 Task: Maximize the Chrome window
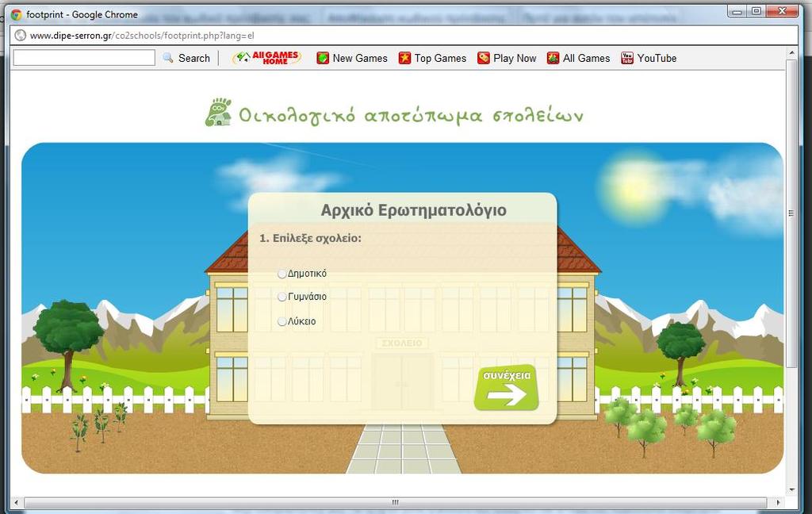tap(756, 10)
